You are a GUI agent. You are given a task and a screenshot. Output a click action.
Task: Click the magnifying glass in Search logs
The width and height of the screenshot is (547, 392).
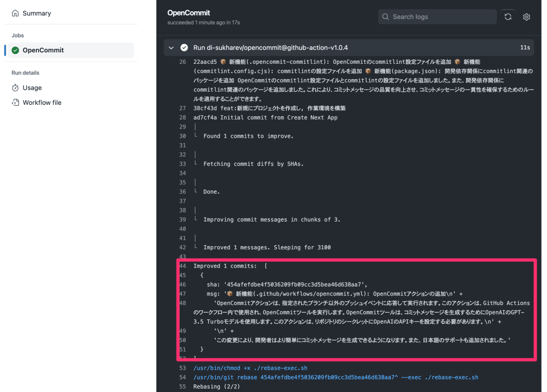pyautogui.click(x=385, y=16)
